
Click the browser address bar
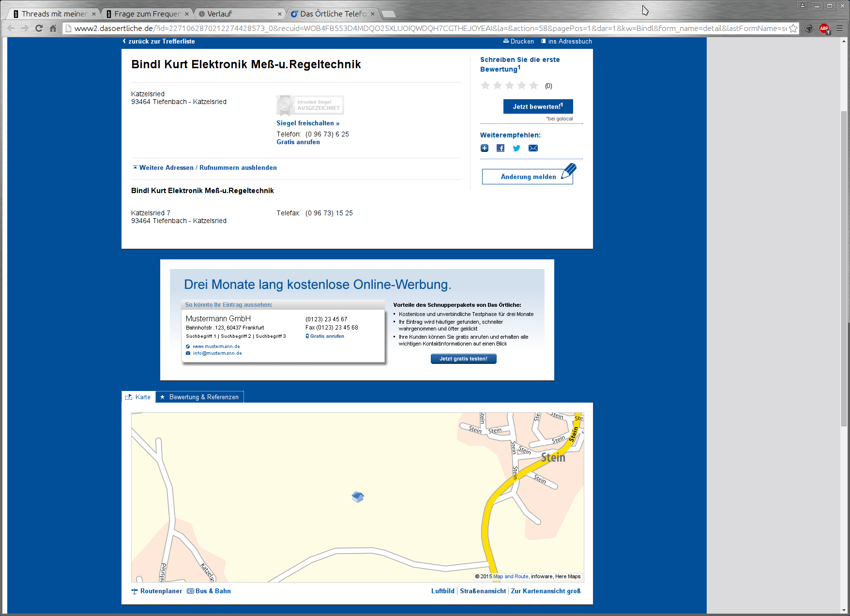(x=430, y=29)
